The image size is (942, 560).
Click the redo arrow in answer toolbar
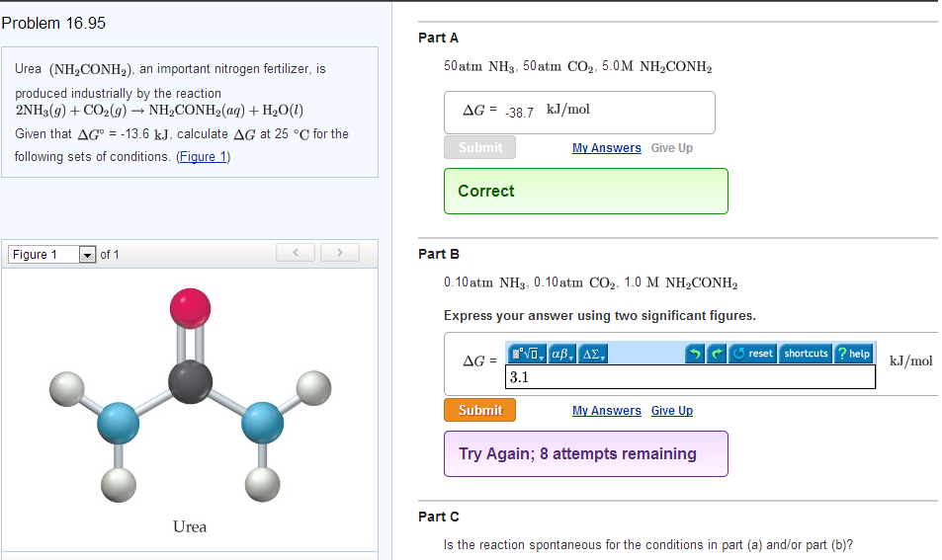(716, 354)
